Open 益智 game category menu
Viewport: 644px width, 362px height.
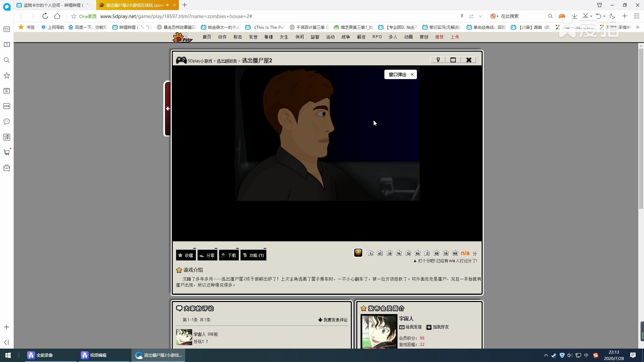coord(315,37)
